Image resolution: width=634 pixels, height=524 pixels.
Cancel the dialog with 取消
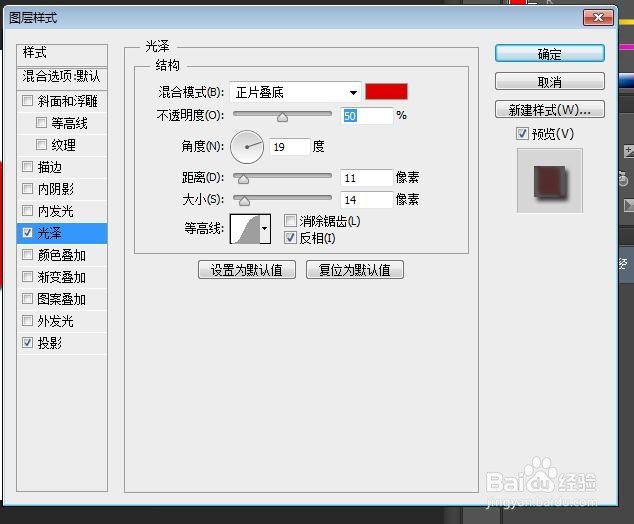tap(549, 82)
